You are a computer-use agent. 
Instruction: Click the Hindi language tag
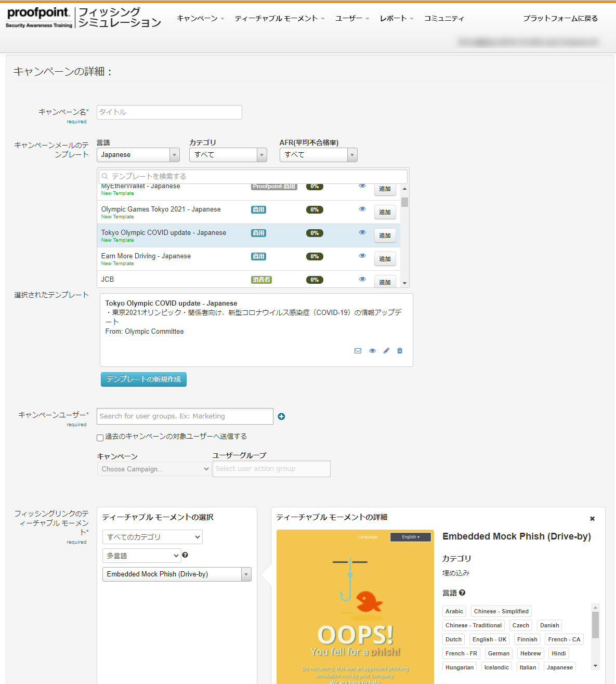point(559,653)
